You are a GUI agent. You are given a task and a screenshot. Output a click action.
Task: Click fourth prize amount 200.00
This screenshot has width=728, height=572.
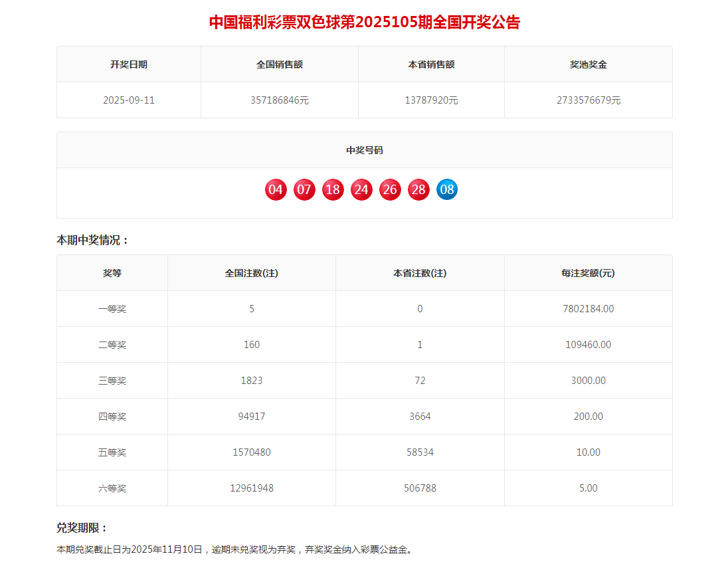589,417
